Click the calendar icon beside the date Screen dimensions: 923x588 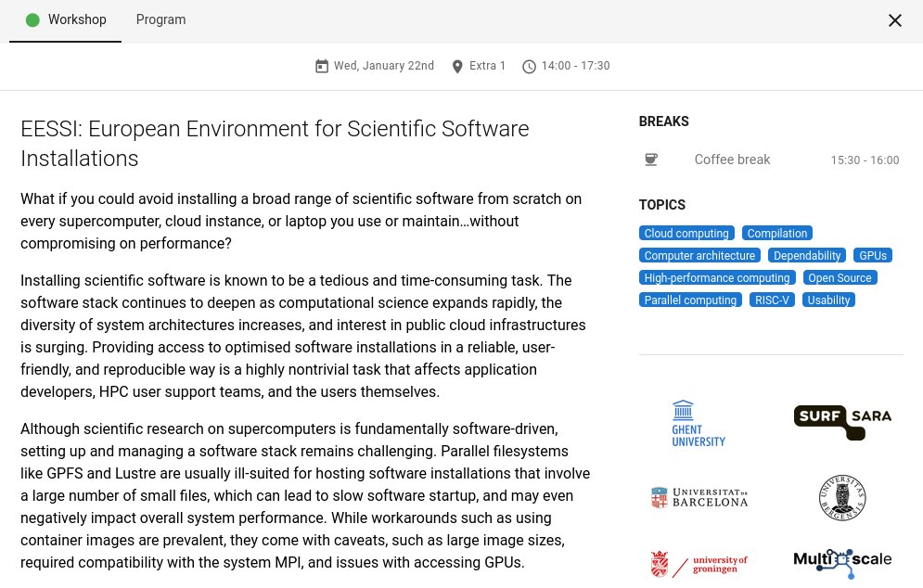[x=322, y=66]
